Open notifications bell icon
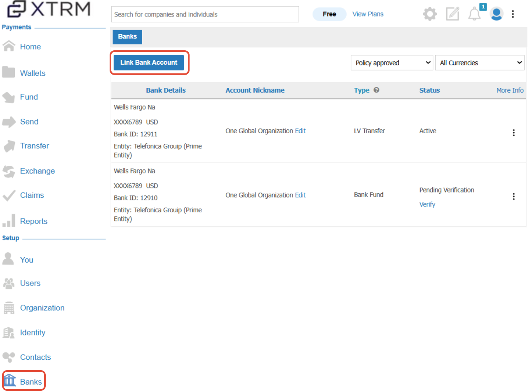The width and height of the screenshot is (532, 392). pyautogui.click(x=474, y=14)
